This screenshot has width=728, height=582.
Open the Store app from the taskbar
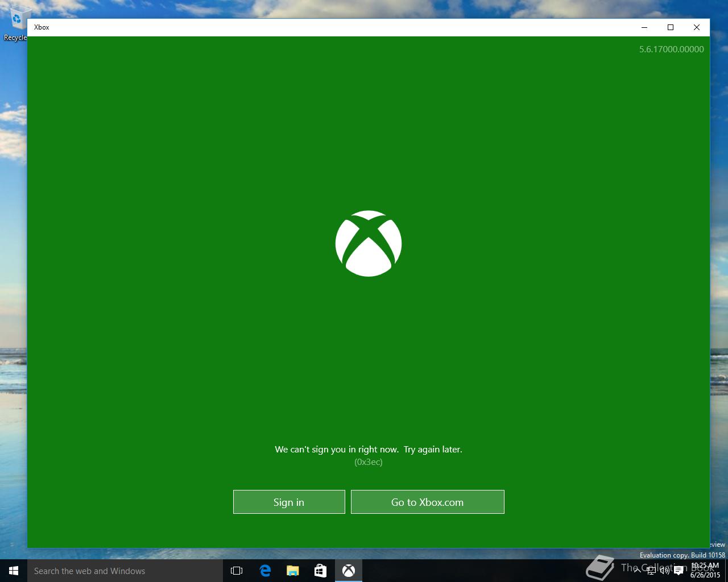[321, 571]
